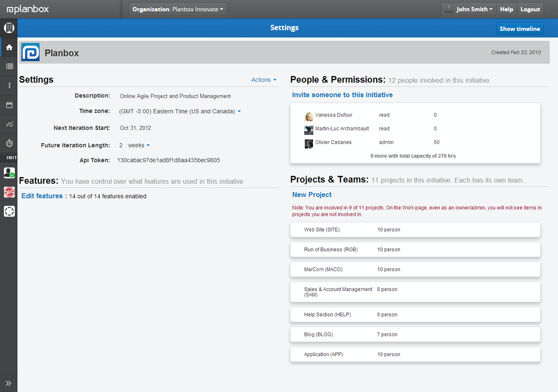Open the John Smith user menu

tap(469, 9)
